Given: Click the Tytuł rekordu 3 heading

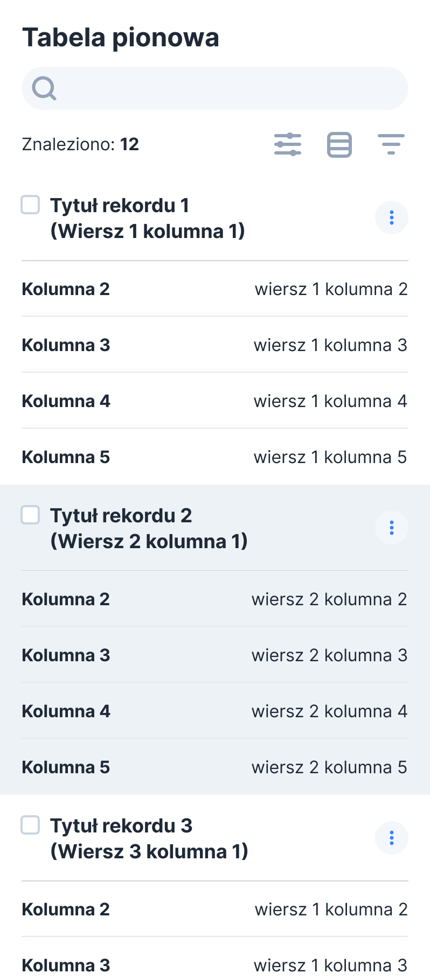Looking at the screenshot, I should tap(149, 838).
